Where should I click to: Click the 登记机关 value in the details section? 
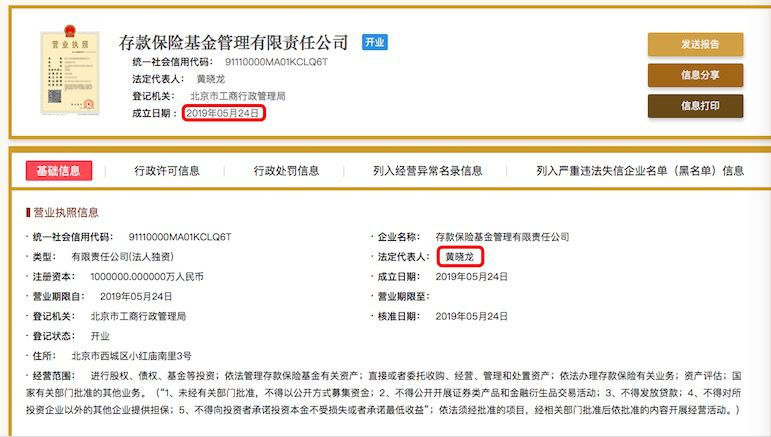click(x=138, y=316)
